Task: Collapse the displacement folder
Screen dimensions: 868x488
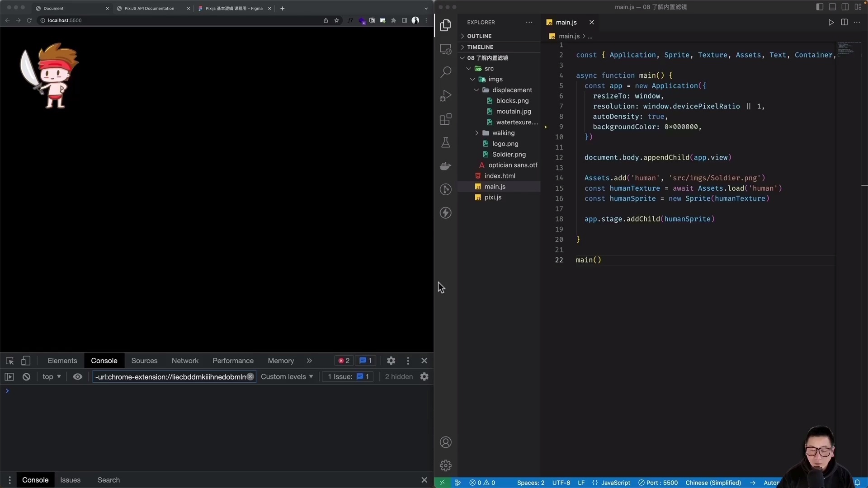Action: point(476,90)
